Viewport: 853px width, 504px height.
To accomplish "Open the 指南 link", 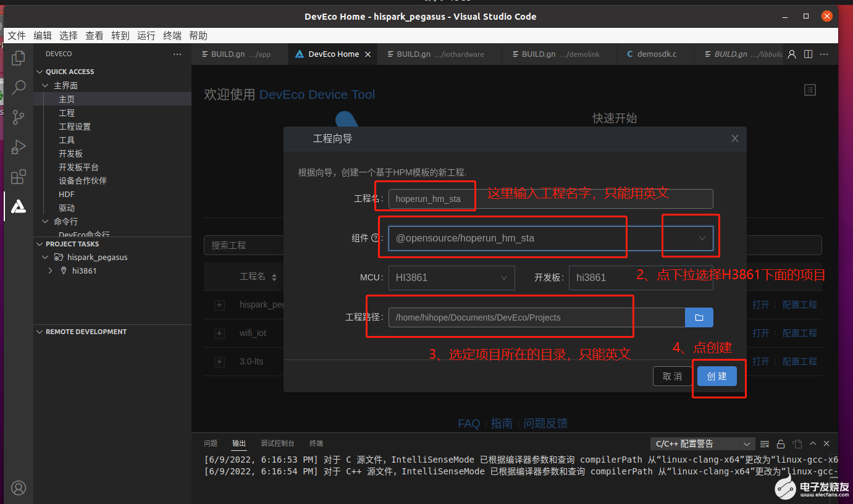I will click(x=502, y=424).
